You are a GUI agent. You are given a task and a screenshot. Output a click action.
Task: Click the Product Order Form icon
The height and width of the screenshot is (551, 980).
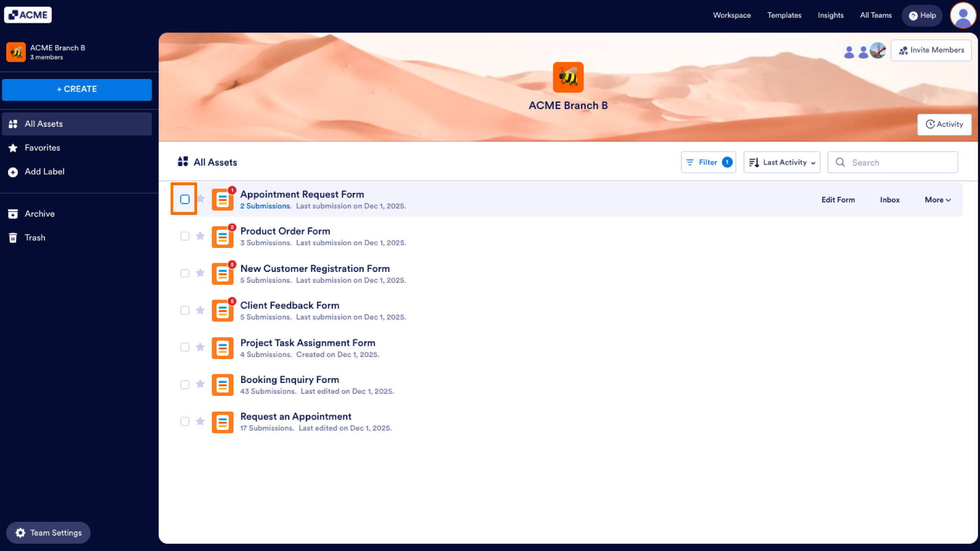pos(223,237)
